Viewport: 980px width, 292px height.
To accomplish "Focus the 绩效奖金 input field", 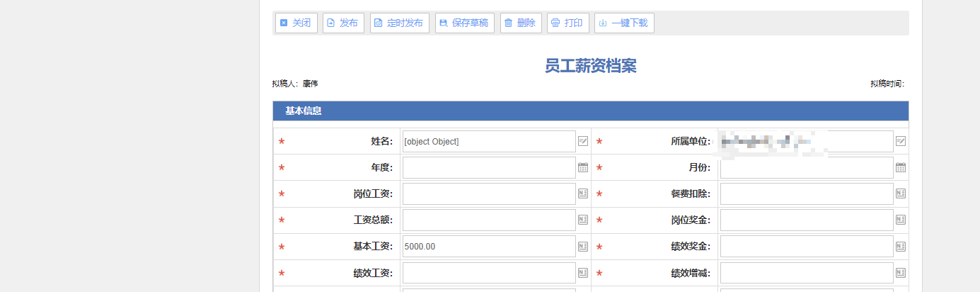I will click(x=807, y=247).
